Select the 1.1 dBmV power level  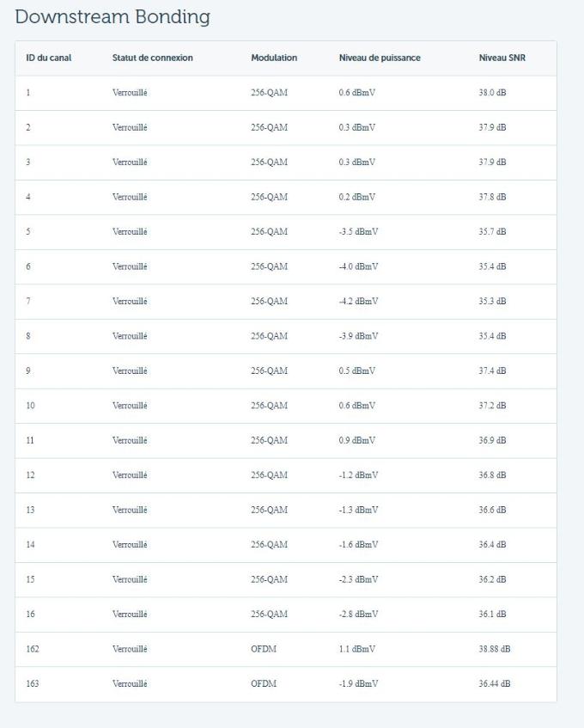[356, 649]
